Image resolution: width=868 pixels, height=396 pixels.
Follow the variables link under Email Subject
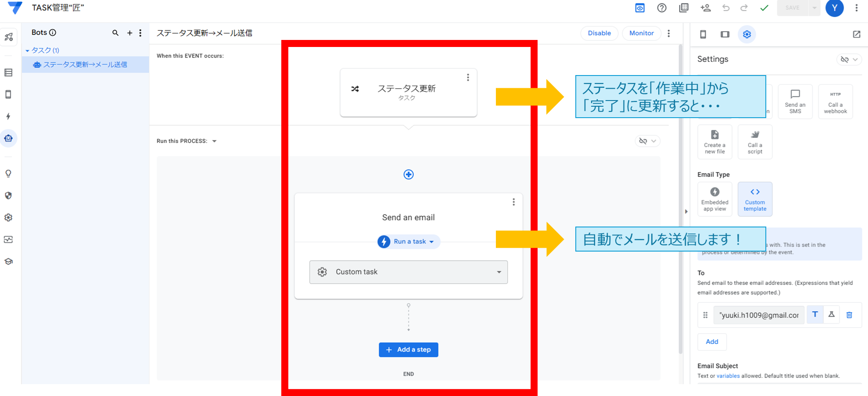point(728,376)
